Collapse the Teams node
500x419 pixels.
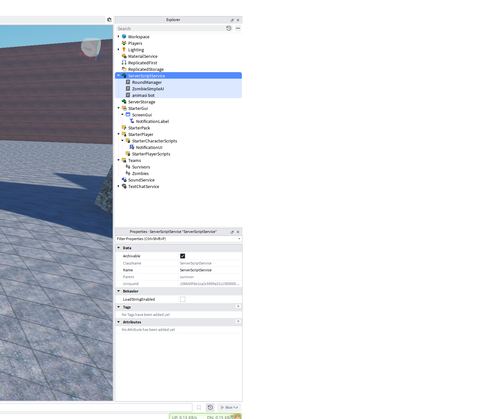click(118, 160)
